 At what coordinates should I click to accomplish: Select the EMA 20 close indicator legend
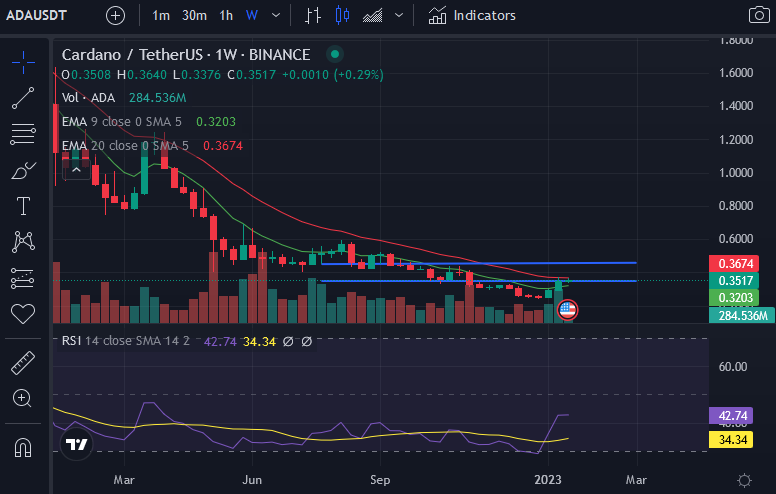pos(125,146)
